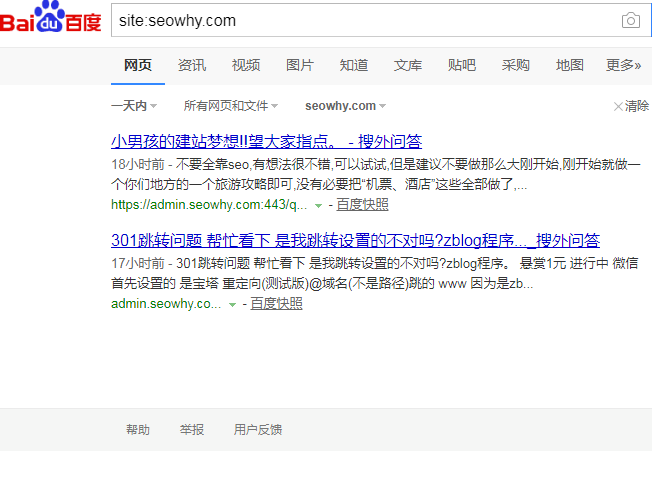Image resolution: width=652 pixels, height=477 pixels.
Task: Click the 17小时前 result snippet text
Action: (x=375, y=273)
